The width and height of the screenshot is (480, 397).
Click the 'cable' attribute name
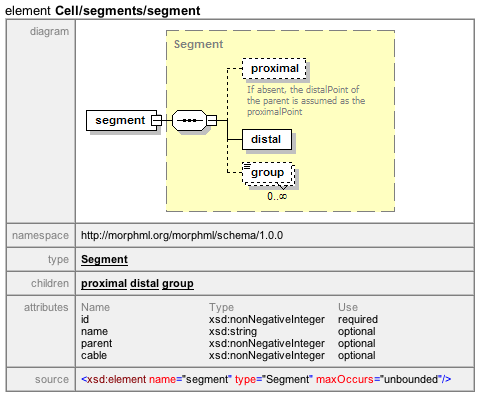tap(94, 355)
